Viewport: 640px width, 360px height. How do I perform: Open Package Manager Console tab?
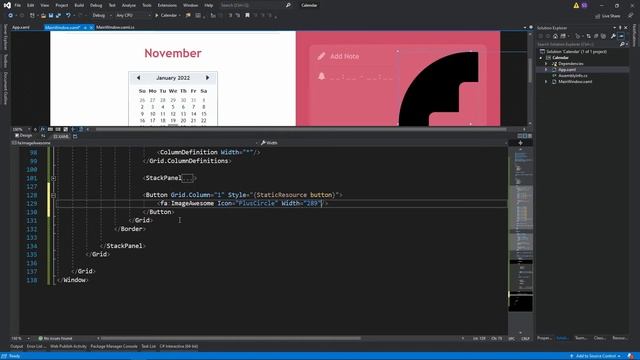tap(114, 347)
